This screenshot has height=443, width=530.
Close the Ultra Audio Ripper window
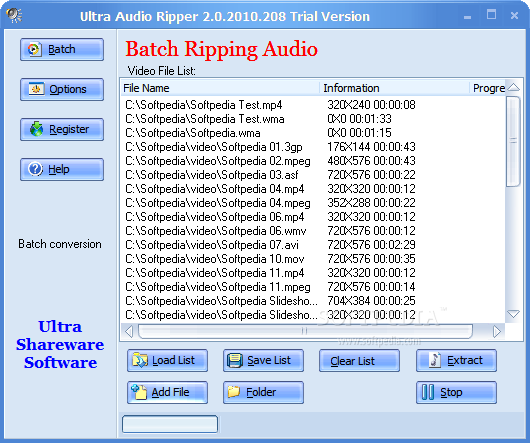pyautogui.click(x=514, y=16)
